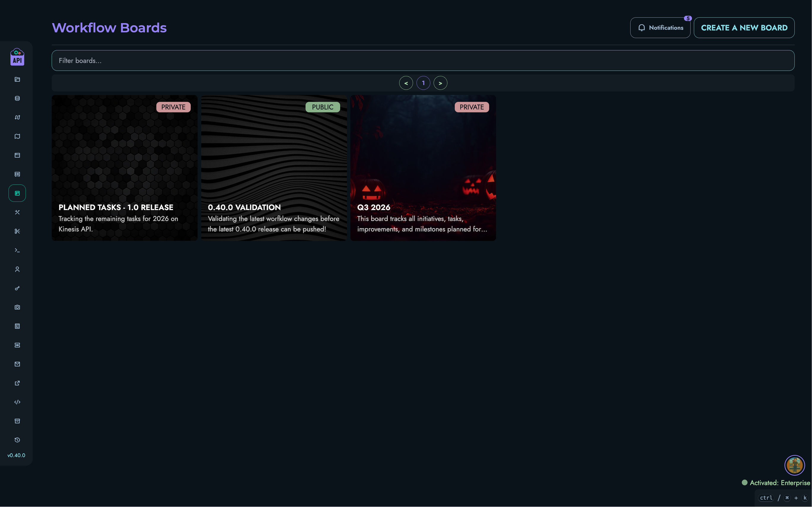Select the active kanban board icon

click(17, 193)
